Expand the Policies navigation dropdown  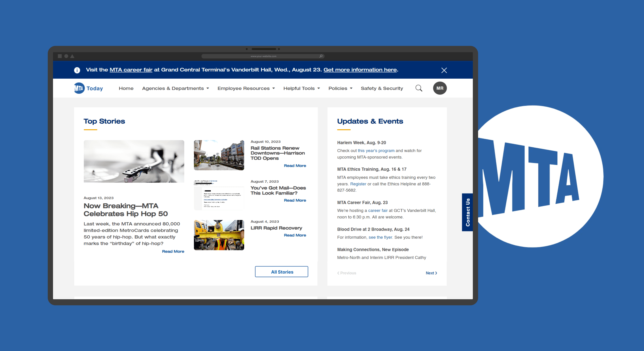point(341,88)
